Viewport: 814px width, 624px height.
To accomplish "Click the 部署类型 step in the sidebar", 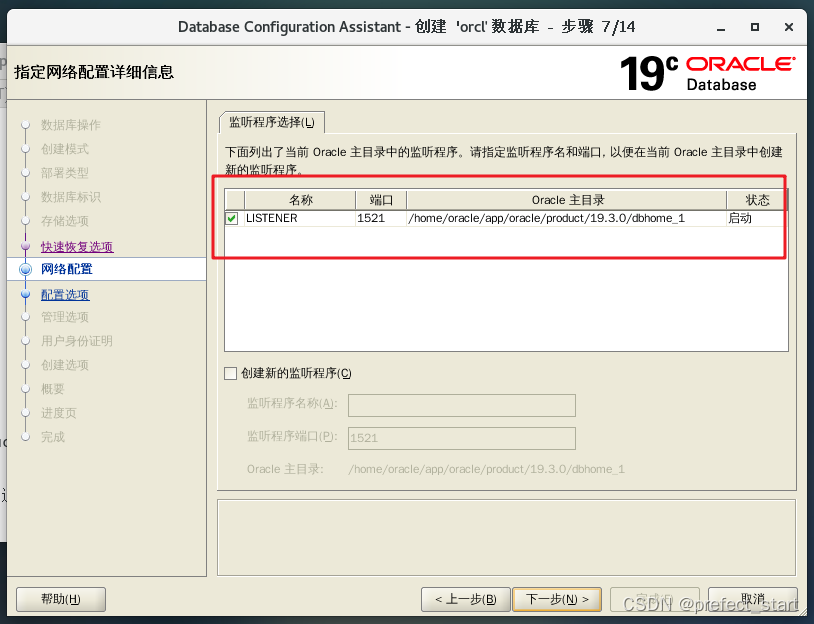I will (x=65, y=173).
